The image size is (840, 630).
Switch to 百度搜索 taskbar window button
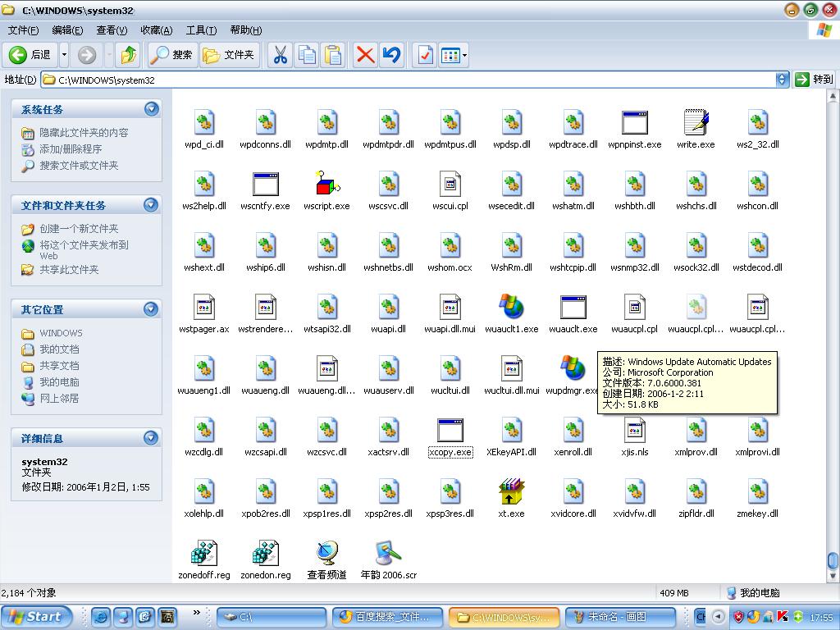tap(388, 617)
